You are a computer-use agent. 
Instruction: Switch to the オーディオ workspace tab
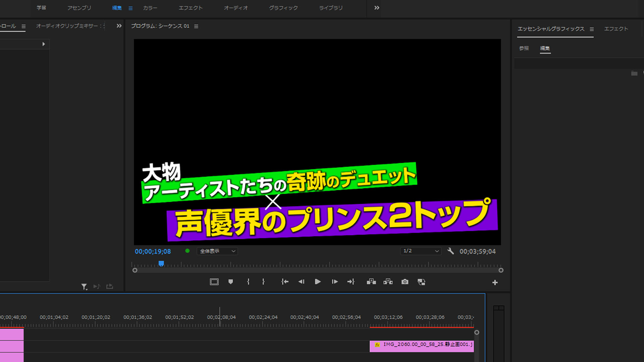pyautogui.click(x=236, y=8)
